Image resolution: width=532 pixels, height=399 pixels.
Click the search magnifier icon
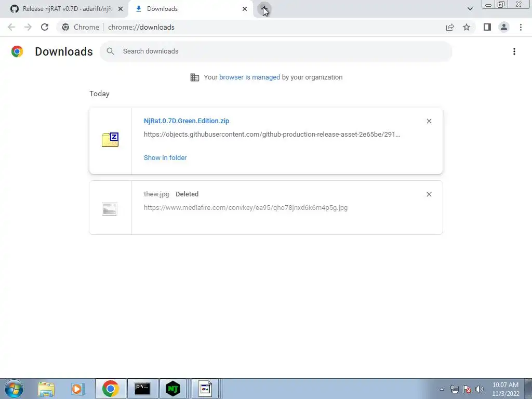pyautogui.click(x=110, y=51)
